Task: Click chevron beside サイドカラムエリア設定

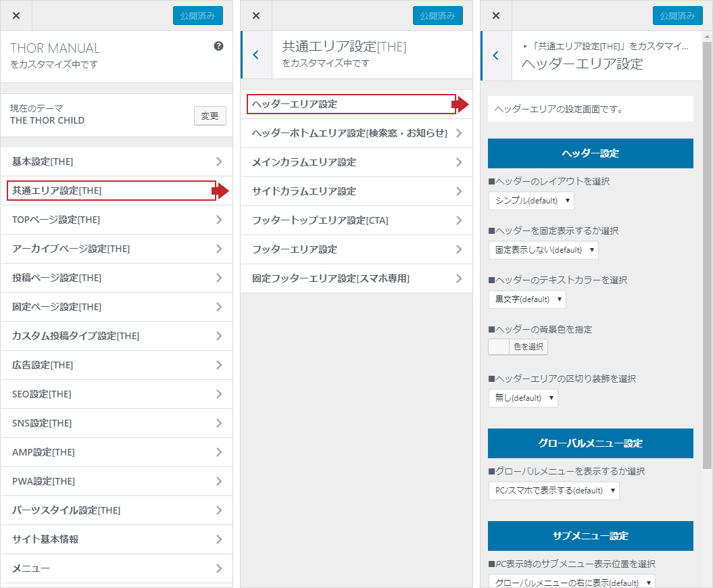Action: coord(458,191)
